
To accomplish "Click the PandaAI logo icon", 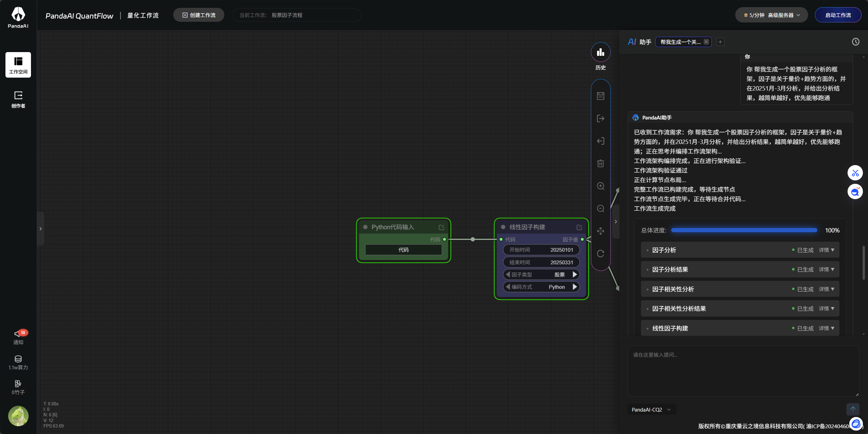I will [18, 17].
